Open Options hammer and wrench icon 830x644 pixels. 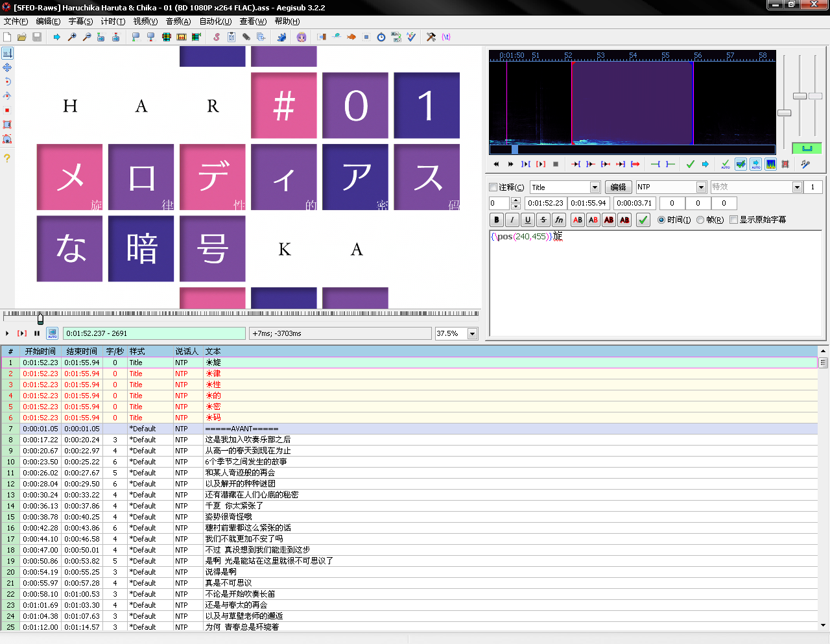(x=431, y=37)
